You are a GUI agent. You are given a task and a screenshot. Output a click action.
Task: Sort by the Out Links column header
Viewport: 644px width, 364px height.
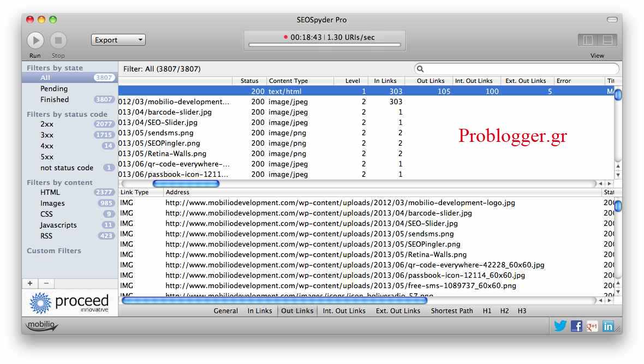pos(428,81)
